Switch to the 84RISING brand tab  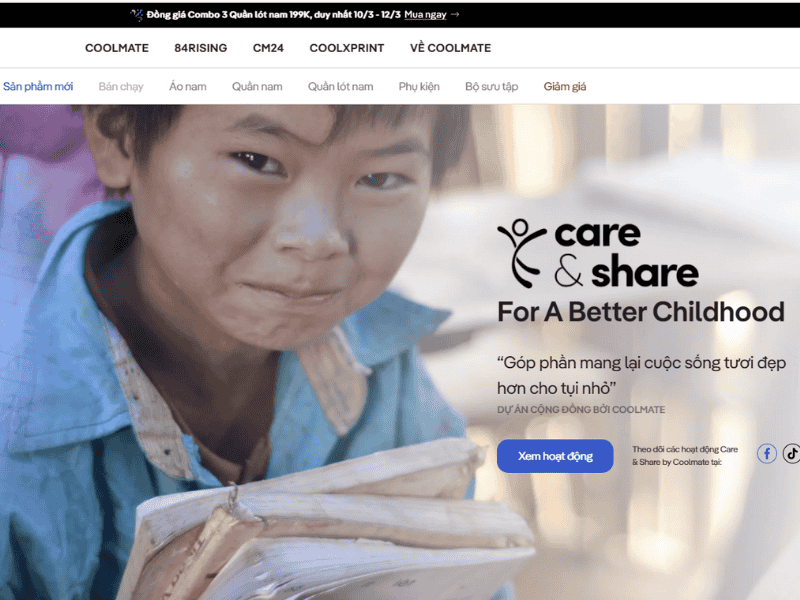[201, 48]
